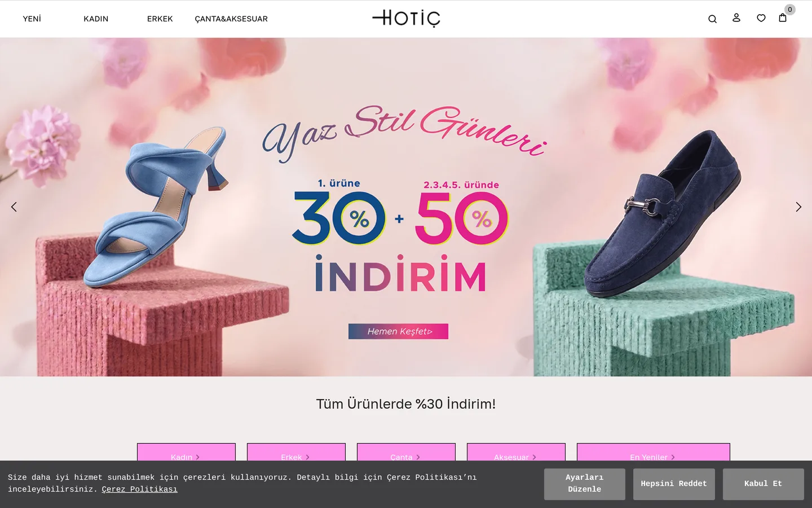Show previous banner slide arrow
This screenshot has height=508, width=812.
(x=14, y=207)
